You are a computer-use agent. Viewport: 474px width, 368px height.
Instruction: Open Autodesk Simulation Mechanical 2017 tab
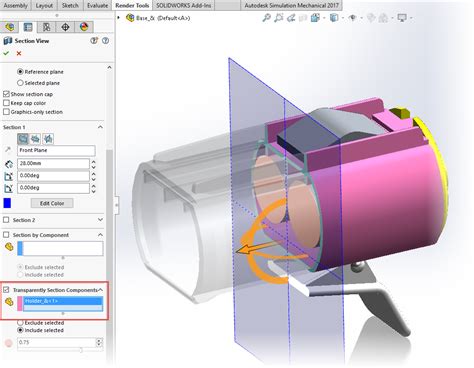(x=292, y=5)
